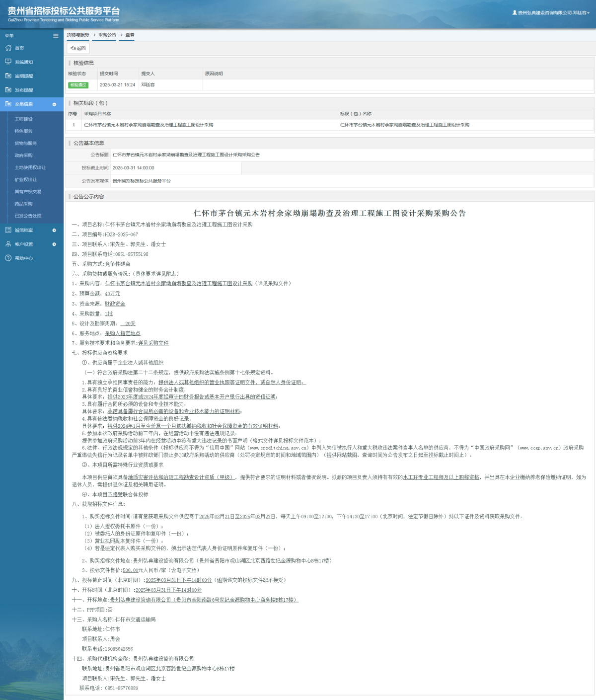
Task: Select 政府采购 in the sidebar submenu
Action: click(x=23, y=156)
